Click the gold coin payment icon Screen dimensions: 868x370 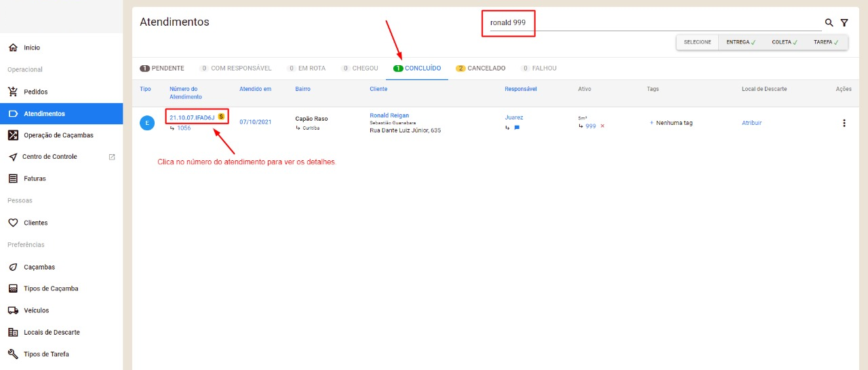click(x=221, y=117)
